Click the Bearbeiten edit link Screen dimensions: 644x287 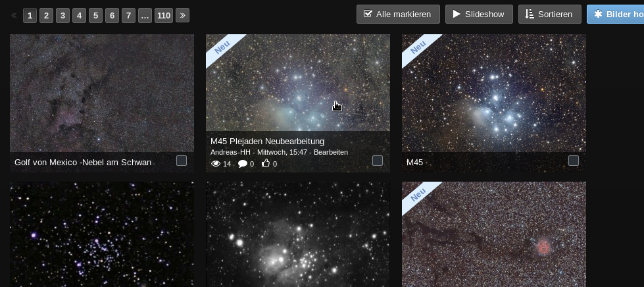[x=331, y=152]
